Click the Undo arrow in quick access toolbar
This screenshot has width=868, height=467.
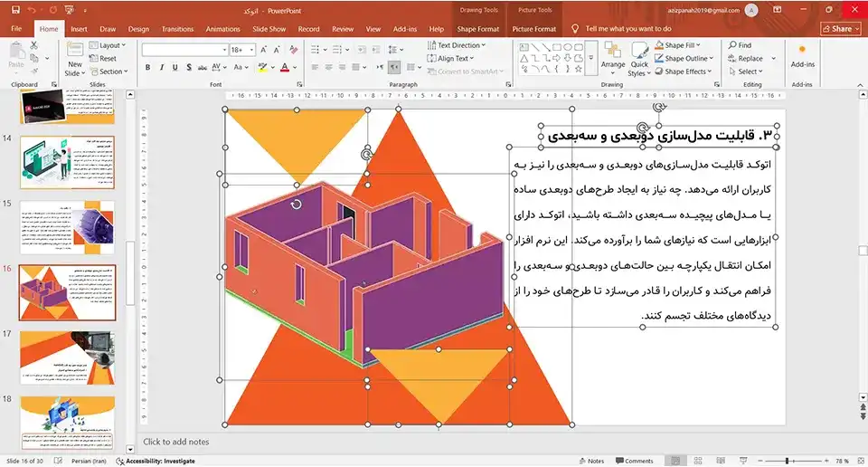click(x=32, y=10)
